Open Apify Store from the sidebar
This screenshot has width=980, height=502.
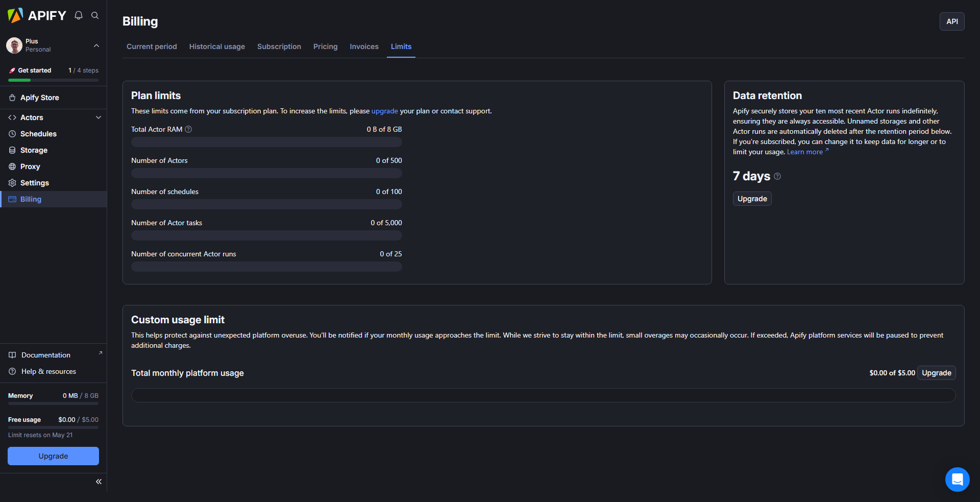(x=39, y=98)
